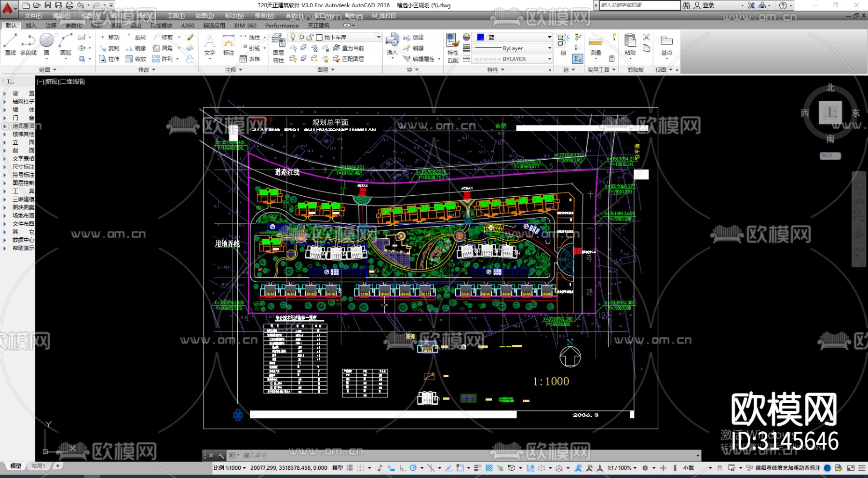868x478 pixels.
Task: Click 创建 block button
Action: pos(413,37)
